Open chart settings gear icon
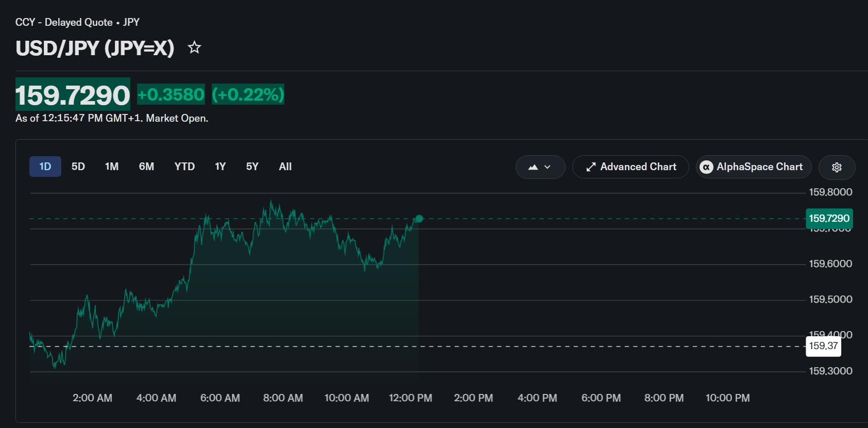The height and width of the screenshot is (428, 868). [837, 167]
